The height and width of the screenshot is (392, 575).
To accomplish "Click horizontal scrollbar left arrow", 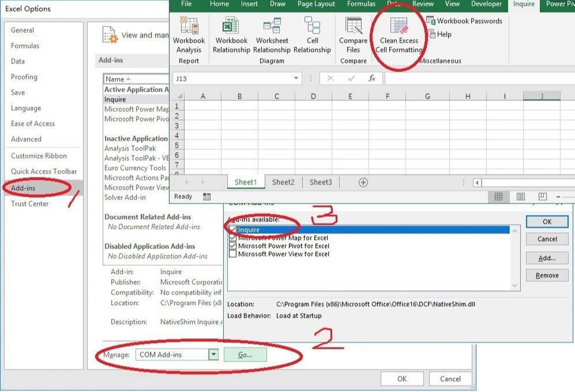I will coord(477,183).
